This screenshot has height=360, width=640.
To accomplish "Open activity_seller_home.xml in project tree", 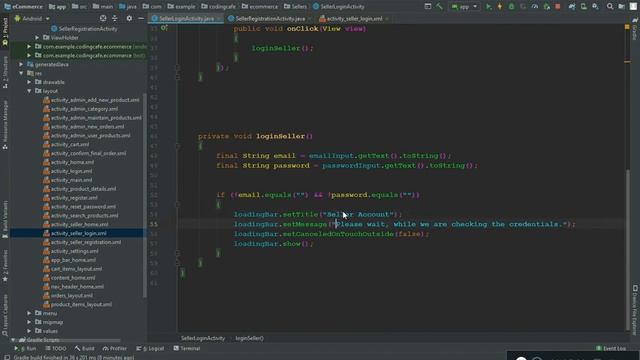I will click(x=80, y=224).
